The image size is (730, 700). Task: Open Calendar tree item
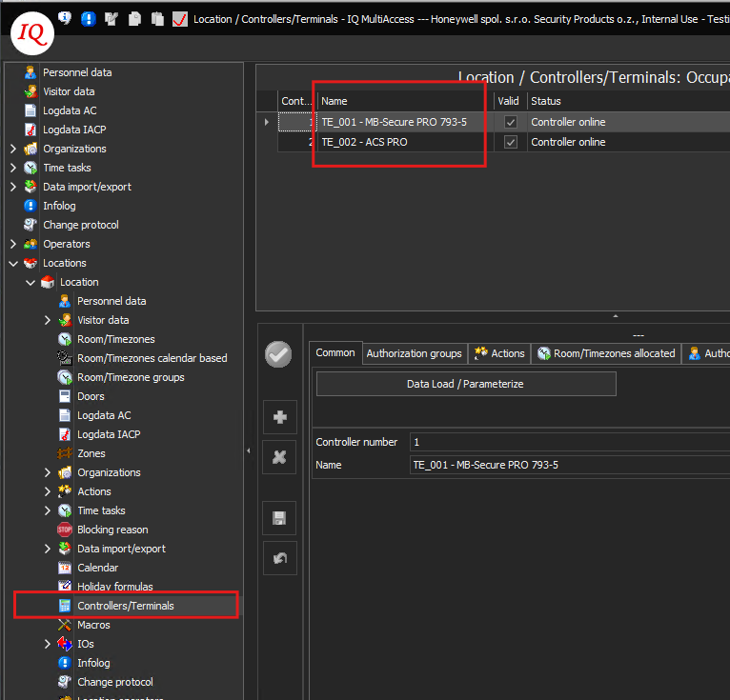(x=98, y=568)
